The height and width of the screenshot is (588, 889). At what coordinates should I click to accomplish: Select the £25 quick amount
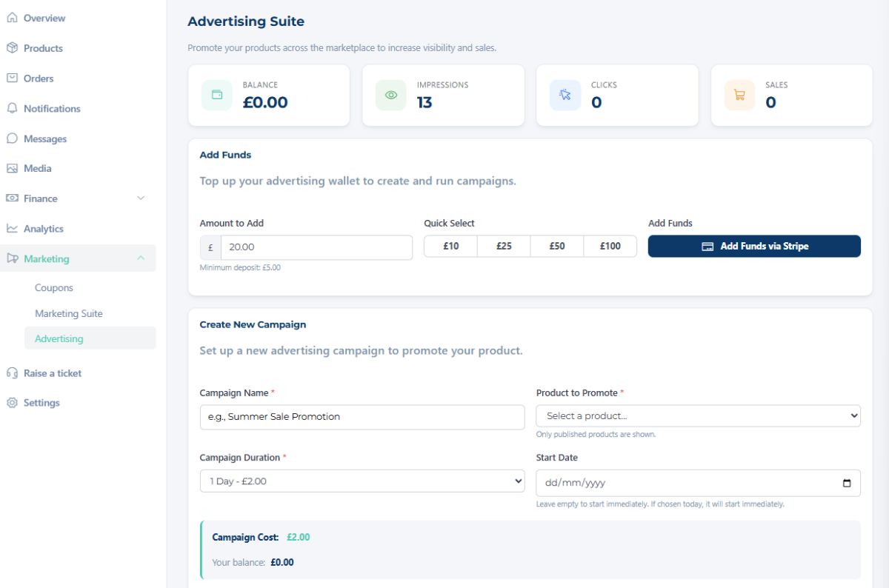[x=504, y=247]
